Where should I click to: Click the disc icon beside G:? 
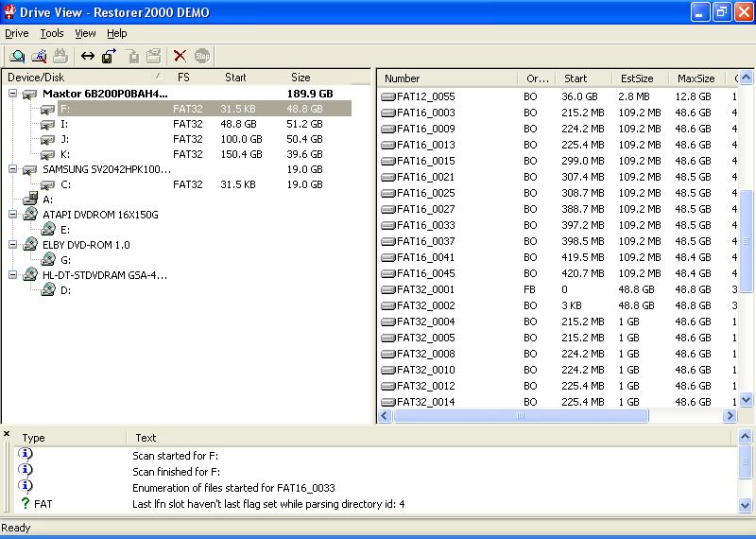click(48, 259)
